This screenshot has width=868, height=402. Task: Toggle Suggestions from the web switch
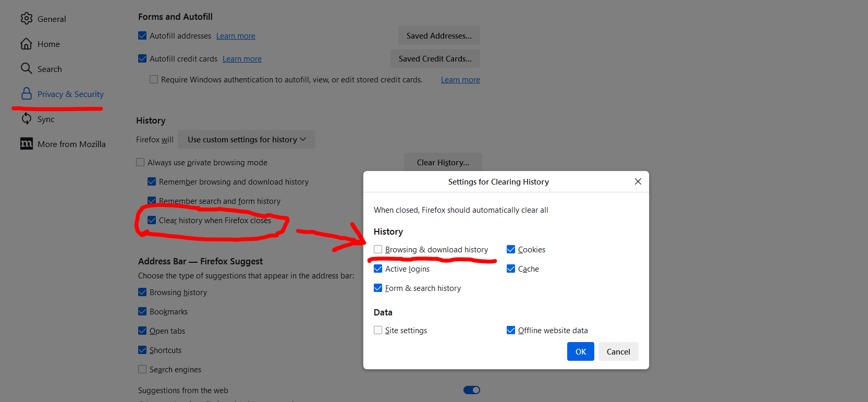click(471, 390)
